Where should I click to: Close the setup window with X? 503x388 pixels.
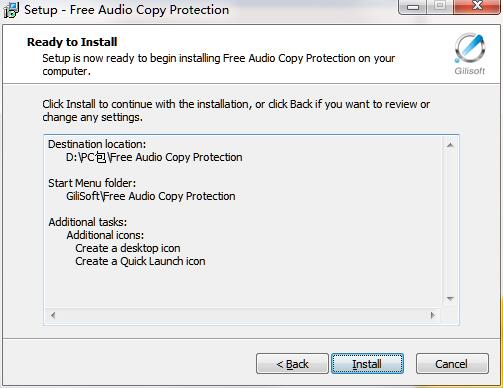pyautogui.click(x=478, y=6)
